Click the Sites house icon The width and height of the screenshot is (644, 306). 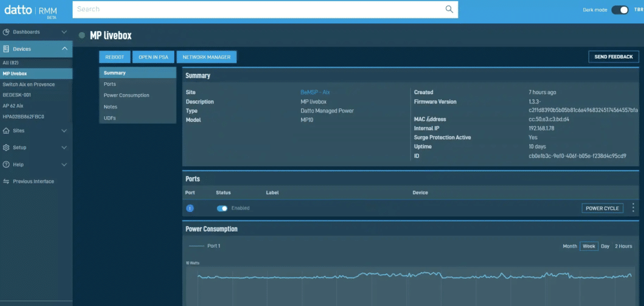coord(6,131)
